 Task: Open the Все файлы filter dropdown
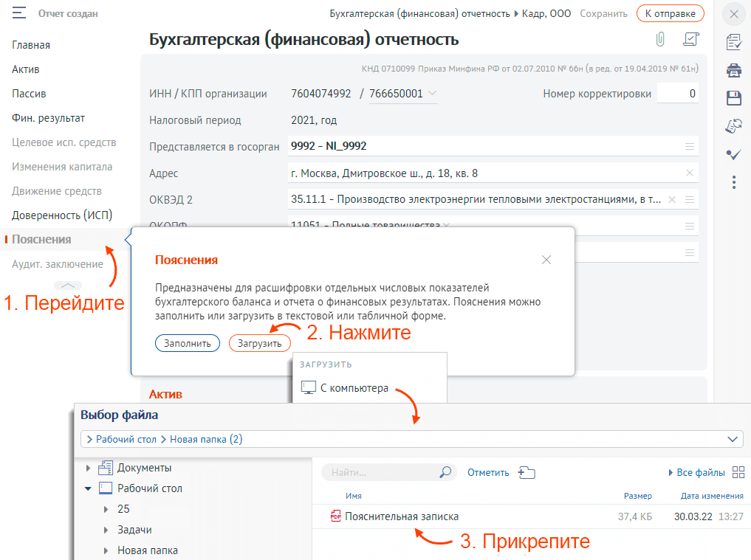tap(696, 472)
